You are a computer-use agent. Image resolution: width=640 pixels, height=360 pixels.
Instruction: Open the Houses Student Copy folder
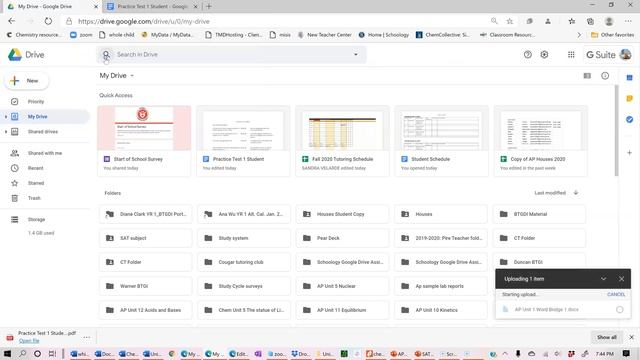342,214
